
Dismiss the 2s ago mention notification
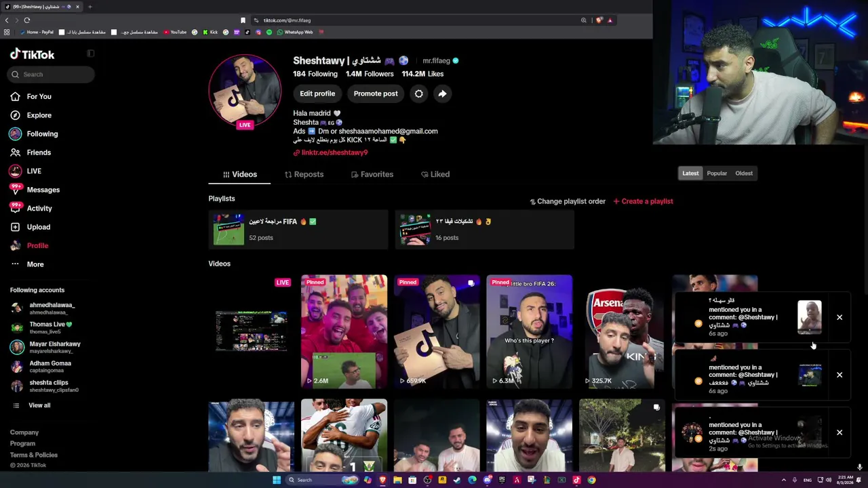point(840,432)
